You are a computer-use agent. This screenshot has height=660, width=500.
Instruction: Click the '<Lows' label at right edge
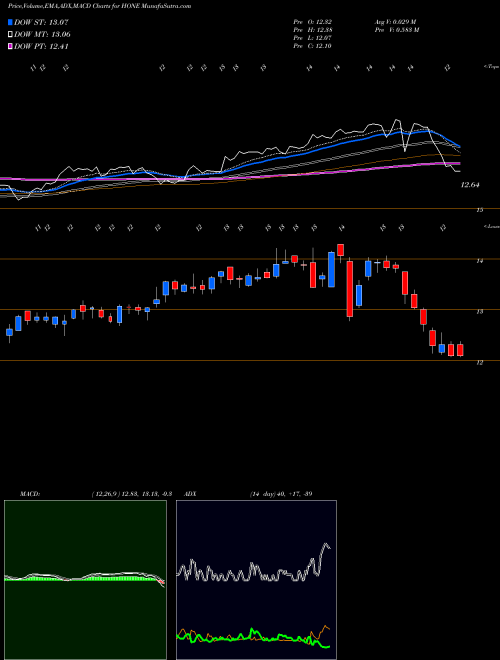tap(491, 226)
